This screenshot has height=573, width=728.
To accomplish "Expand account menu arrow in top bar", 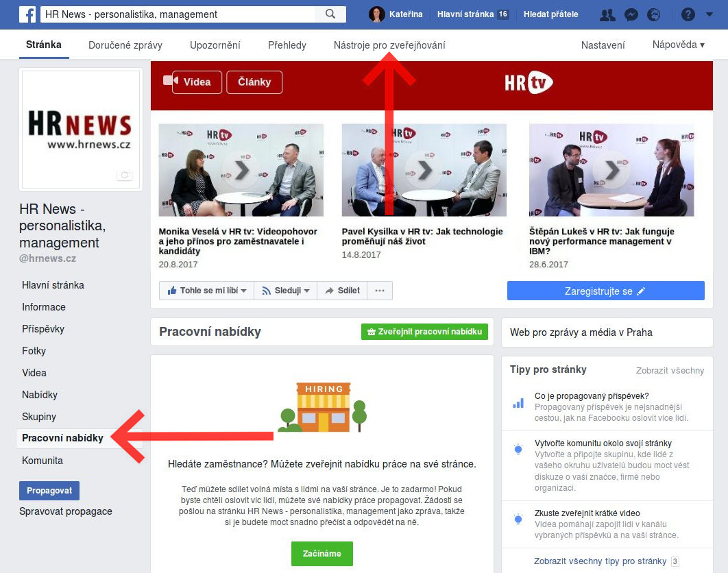I will pyautogui.click(x=709, y=14).
